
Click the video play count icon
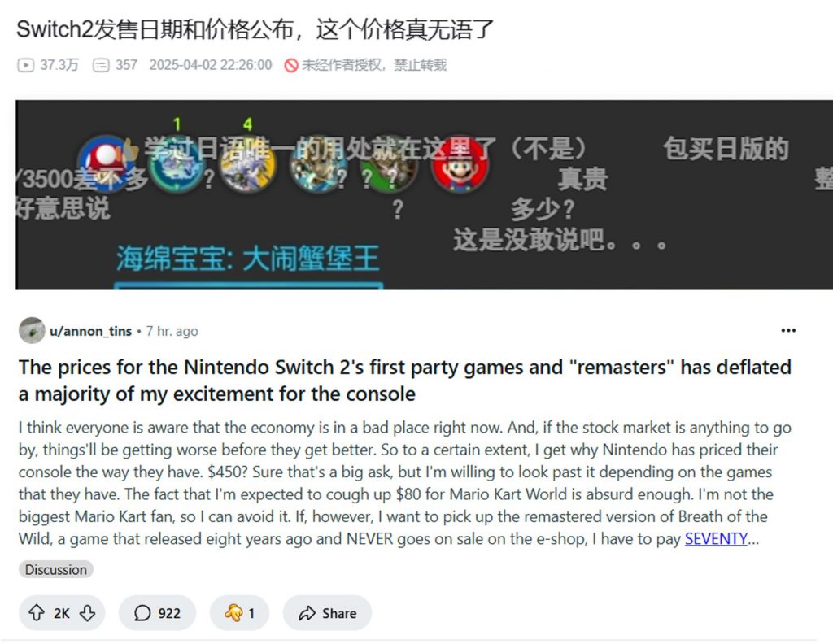(25, 65)
